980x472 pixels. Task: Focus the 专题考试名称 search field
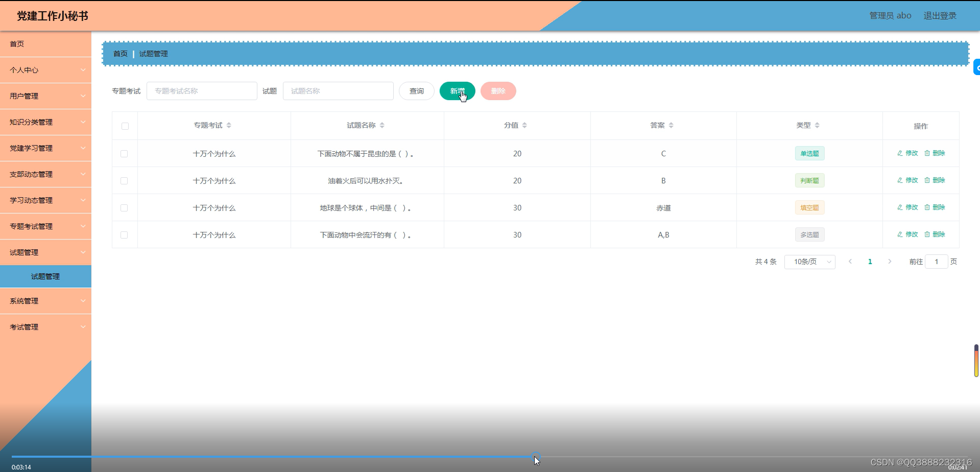pos(202,91)
